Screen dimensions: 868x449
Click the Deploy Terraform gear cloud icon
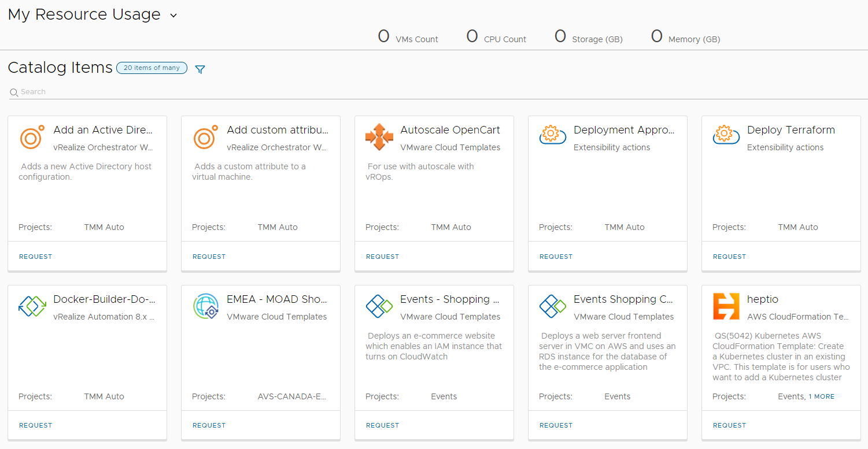(726, 135)
